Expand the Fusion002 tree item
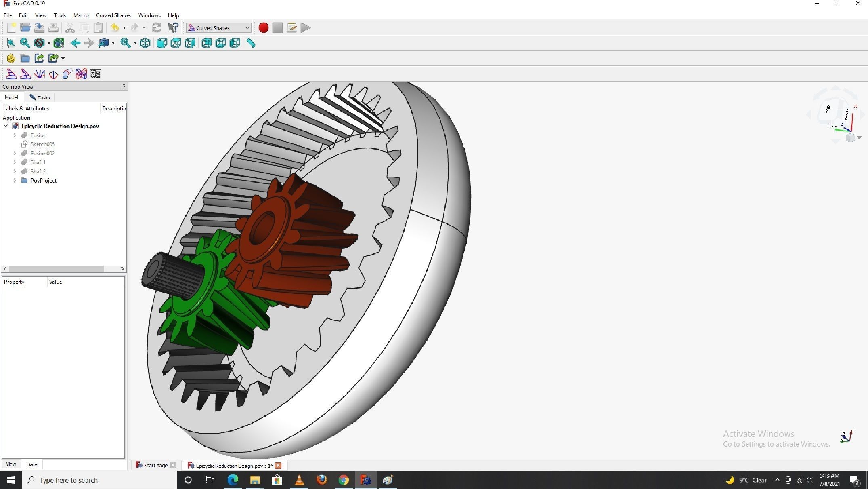 tap(15, 153)
